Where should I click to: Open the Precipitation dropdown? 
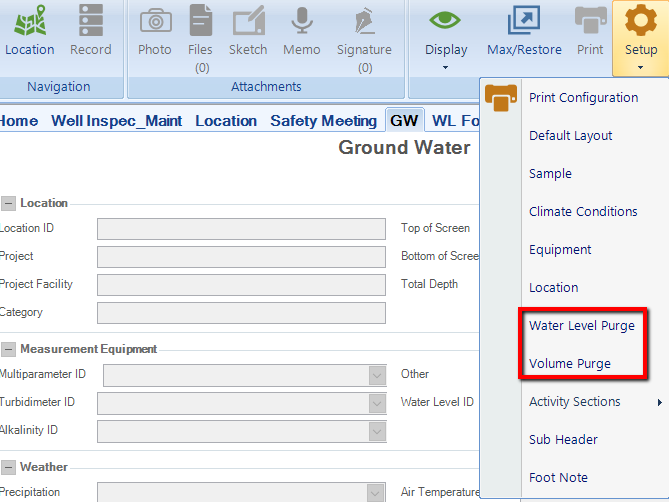point(375,493)
